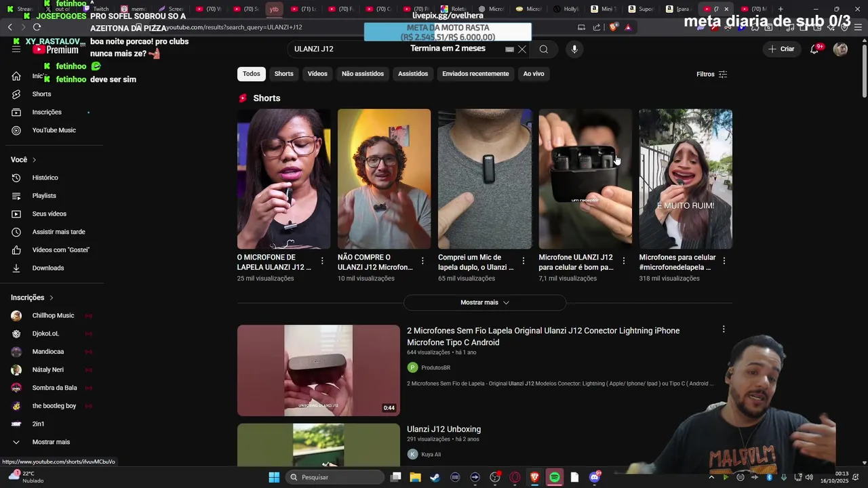Select the Ao vivo filter chip
Viewport: 868px width, 488px height.
point(534,74)
